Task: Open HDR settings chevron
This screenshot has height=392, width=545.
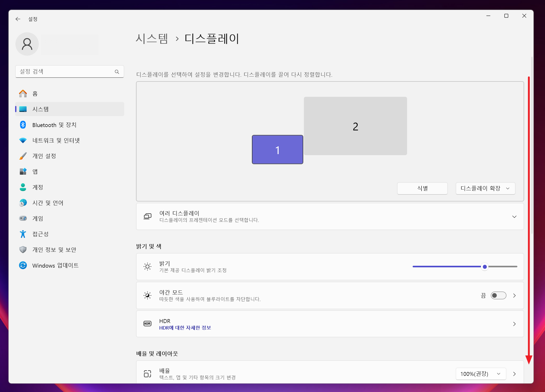Action: pyautogui.click(x=514, y=324)
